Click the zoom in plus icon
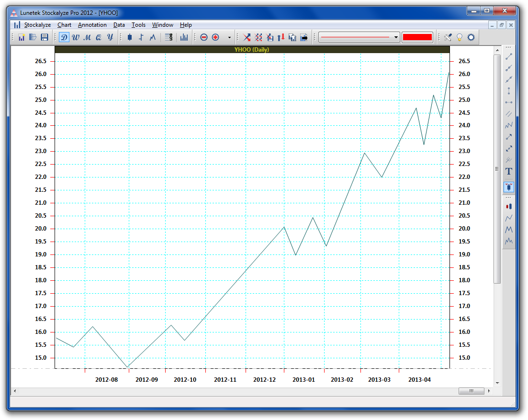This screenshot has height=420, width=528. click(215, 37)
